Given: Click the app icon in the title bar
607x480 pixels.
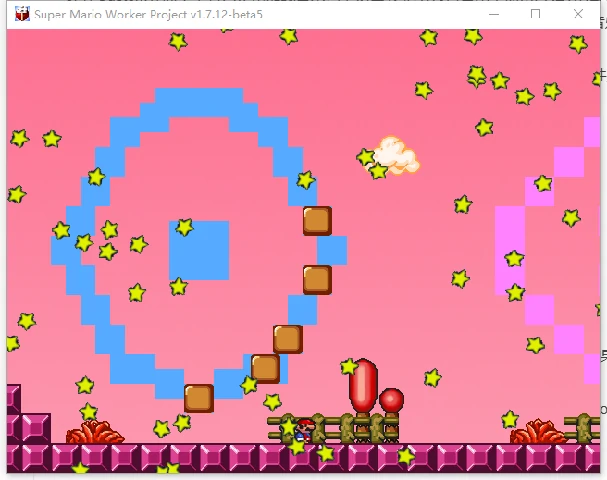Looking at the screenshot, I should (x=22, y=14).
